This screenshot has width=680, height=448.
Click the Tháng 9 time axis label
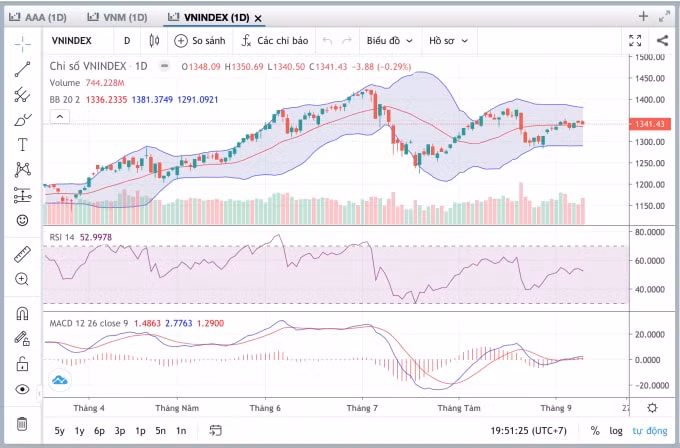556,408
